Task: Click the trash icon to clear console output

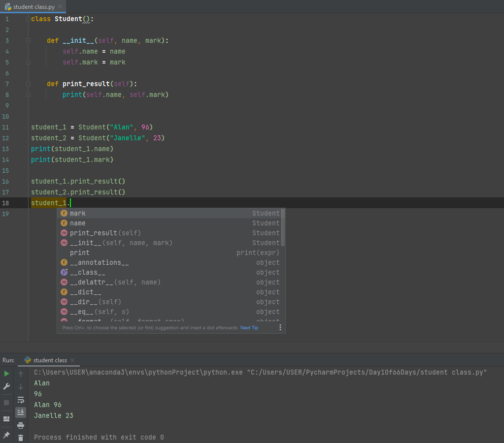Action: click(21, 438)
